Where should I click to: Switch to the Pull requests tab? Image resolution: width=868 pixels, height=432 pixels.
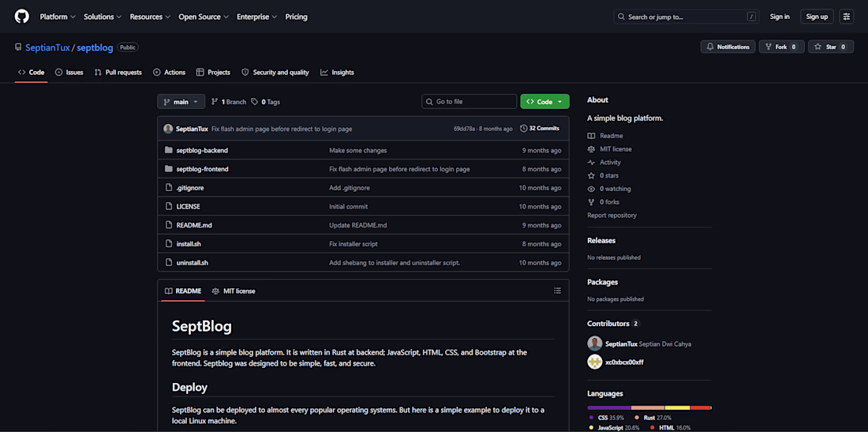(x=118, y=73)
